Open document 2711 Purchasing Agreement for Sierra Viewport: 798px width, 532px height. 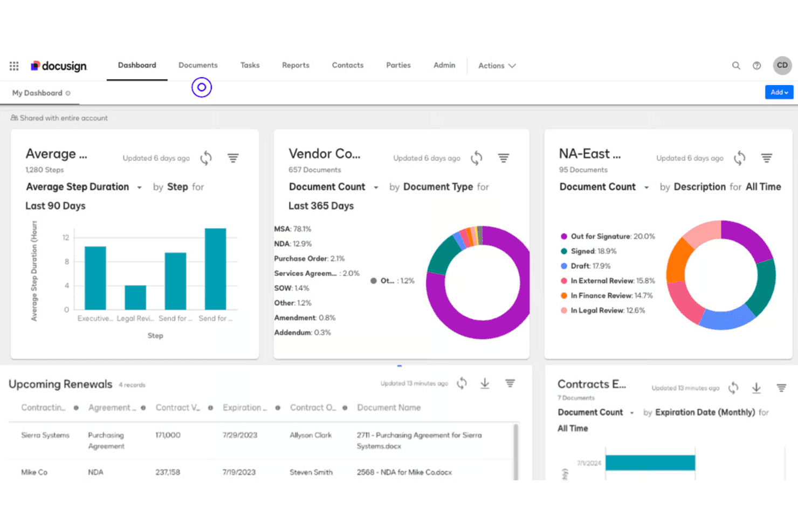pyautogui.click(x=419, y=440)
